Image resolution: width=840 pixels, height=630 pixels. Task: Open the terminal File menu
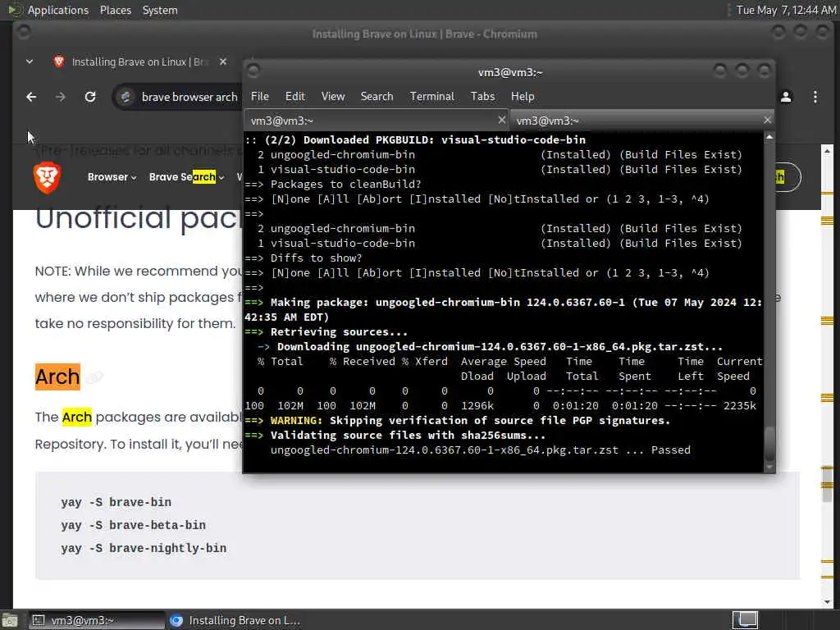(260, 97)
